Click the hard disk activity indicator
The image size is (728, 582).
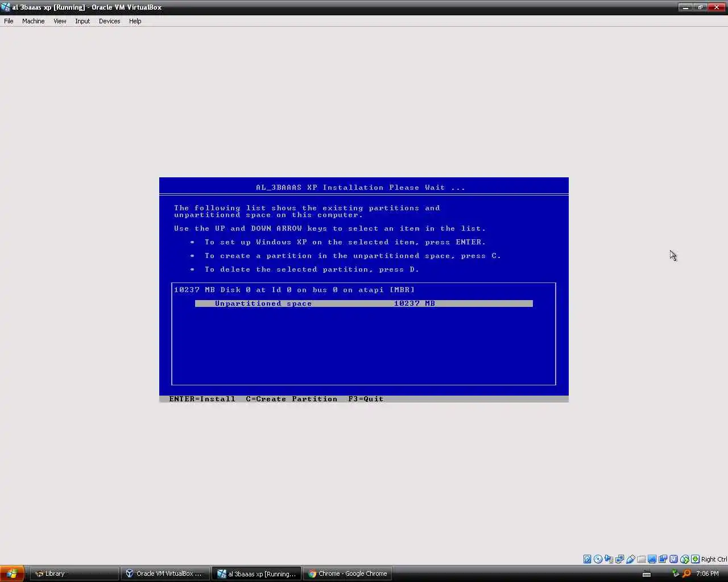tap(588, 559)
